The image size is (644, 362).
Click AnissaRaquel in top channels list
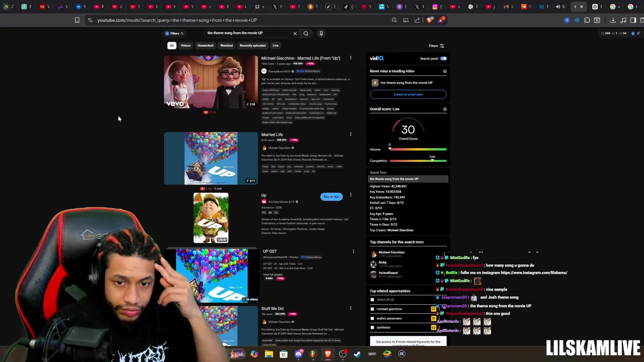coord(388,273)
